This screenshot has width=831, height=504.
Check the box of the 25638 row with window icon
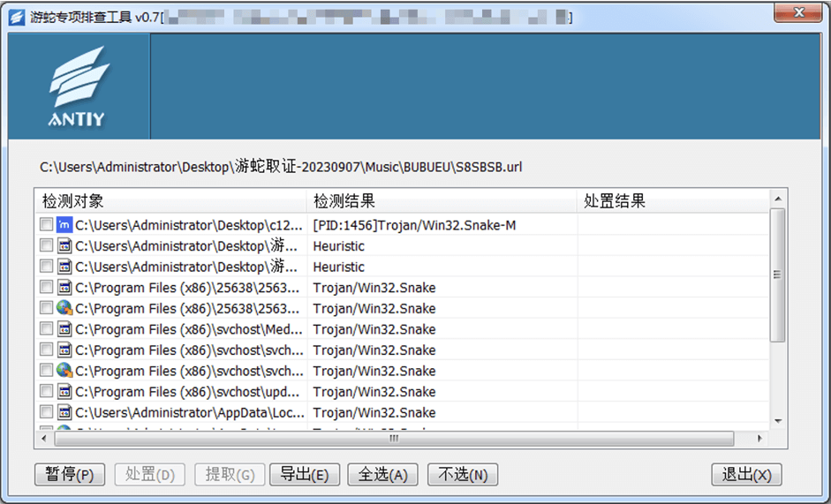tap(46, 287)
